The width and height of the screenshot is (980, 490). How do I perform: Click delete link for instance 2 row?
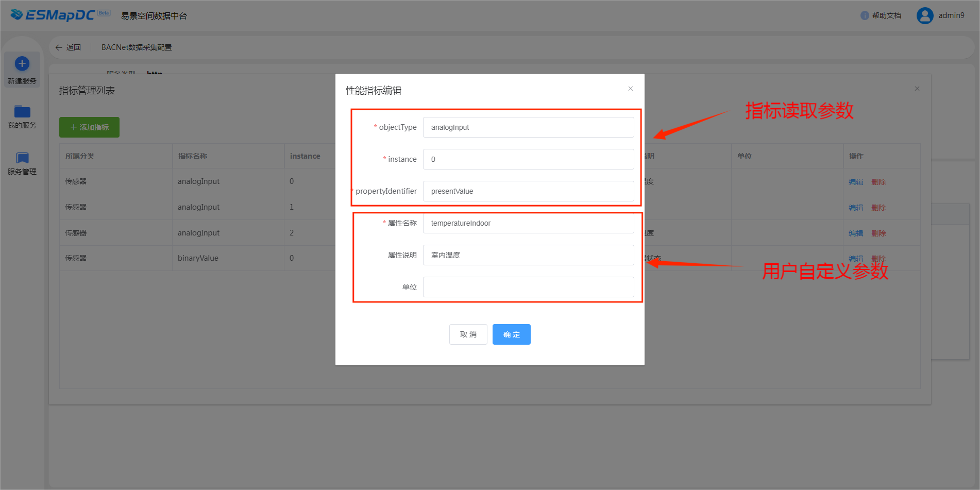point(878,233)
